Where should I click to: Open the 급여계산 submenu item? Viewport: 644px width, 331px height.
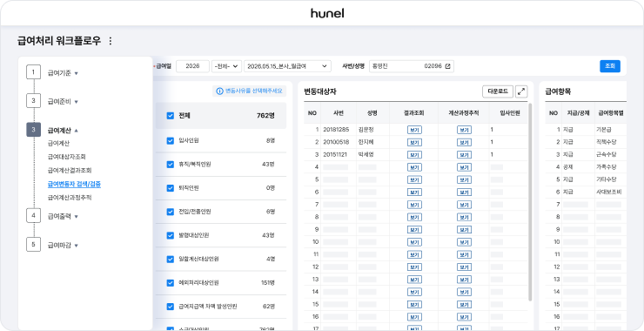click(58, 143)
